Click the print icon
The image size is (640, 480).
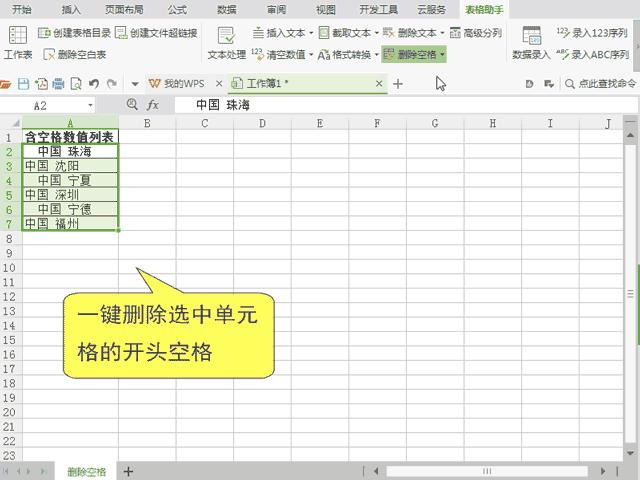[58, 84]
